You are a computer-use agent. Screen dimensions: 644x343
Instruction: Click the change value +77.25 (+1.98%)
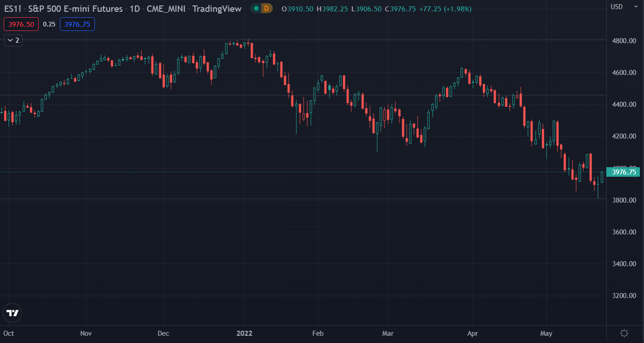[445, 9]
